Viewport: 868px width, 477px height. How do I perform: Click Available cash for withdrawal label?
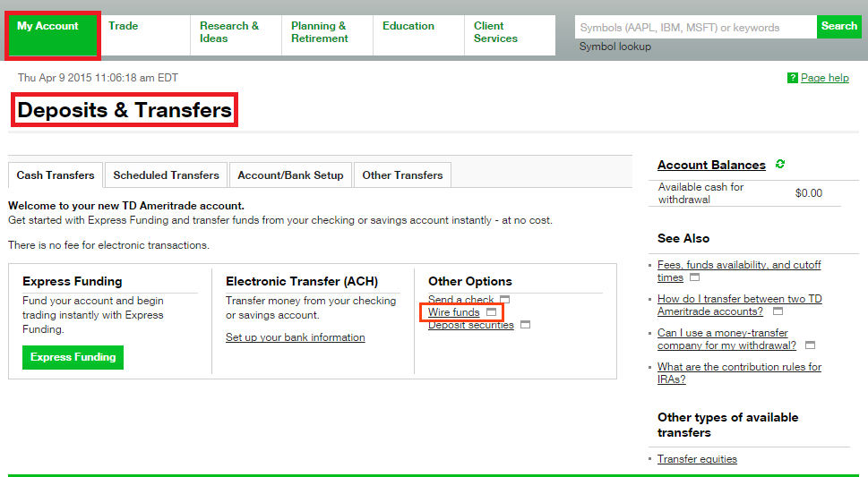(700, 193)
